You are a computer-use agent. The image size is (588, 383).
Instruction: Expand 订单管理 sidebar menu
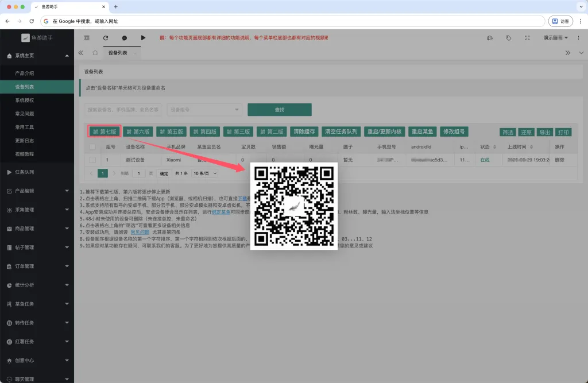point(37,266)
